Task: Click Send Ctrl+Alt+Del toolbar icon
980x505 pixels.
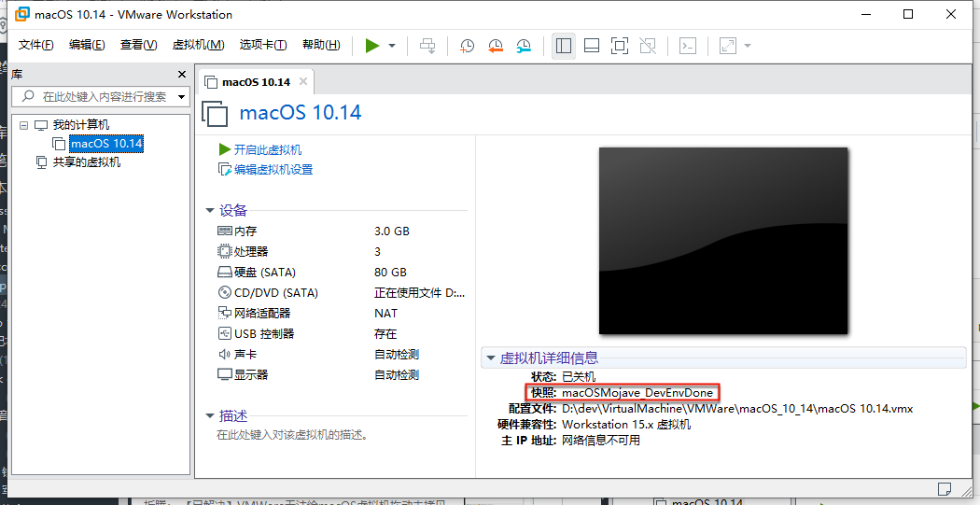Action: (x=427, y=46)
